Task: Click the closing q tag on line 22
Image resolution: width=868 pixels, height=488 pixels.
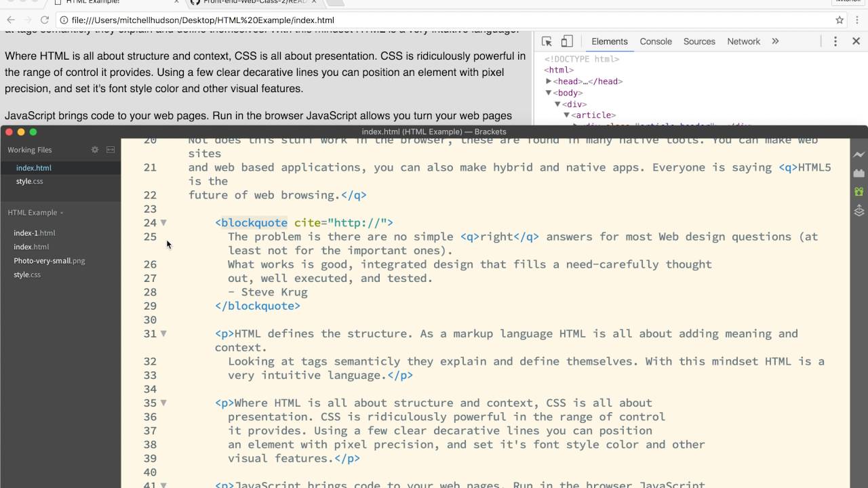Action: (x=354, y=195)
